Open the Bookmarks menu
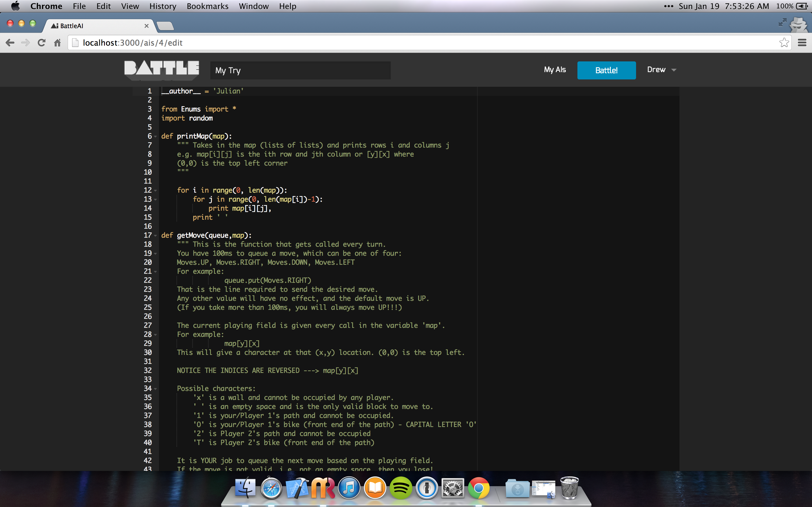812x507 pixels. 207,6
